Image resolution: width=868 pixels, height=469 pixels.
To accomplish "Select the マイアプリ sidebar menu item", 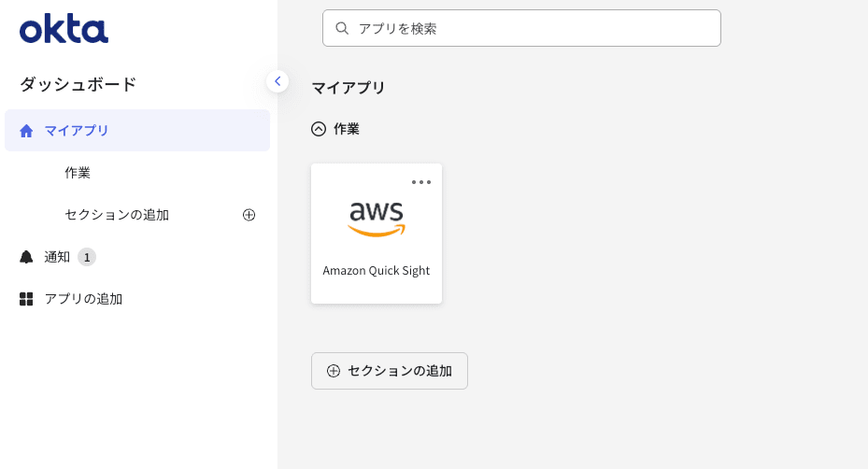I will pyautogui.click(x=77, y=131).
